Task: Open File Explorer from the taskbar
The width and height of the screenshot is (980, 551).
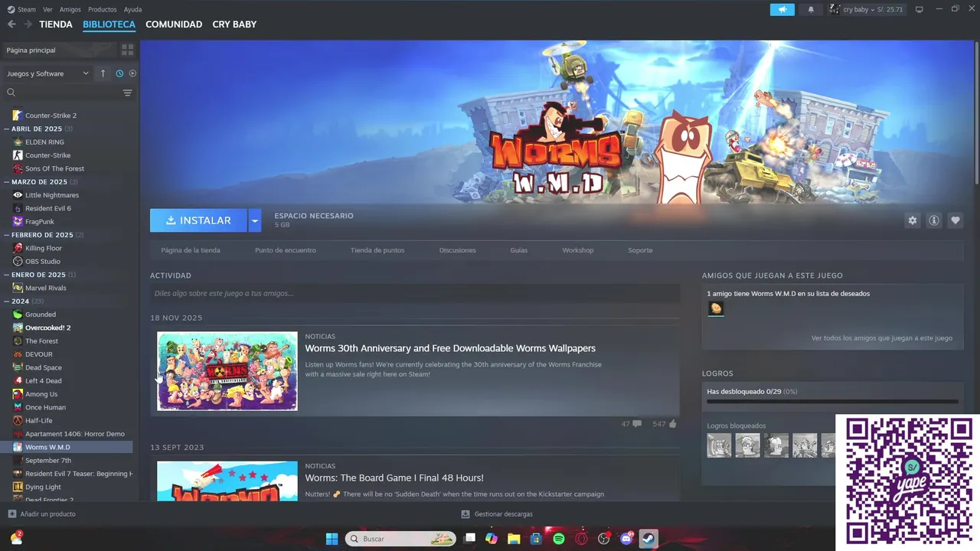Action: coord(514,539)
